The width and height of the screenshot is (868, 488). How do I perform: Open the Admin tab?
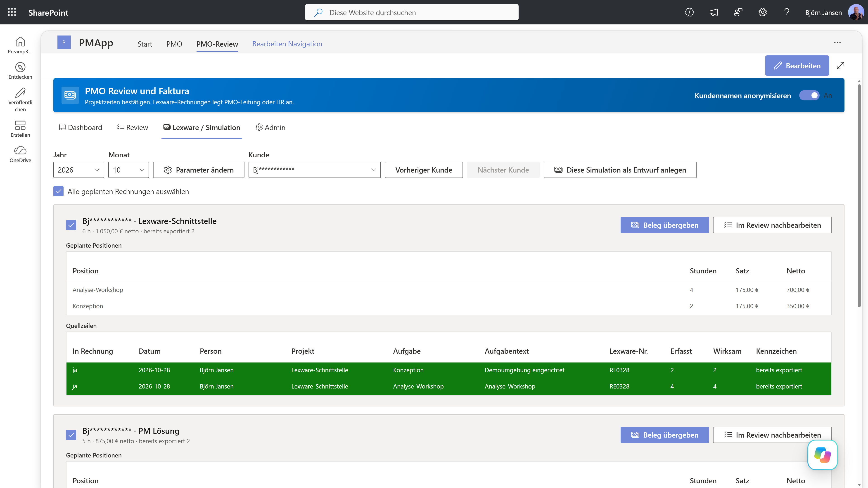click(x=270, y=127)
